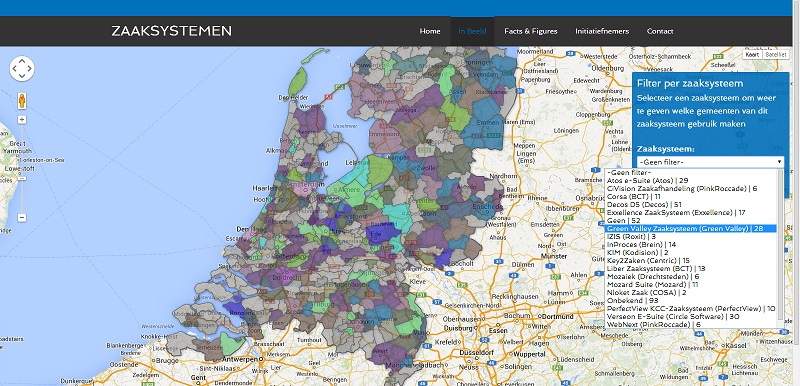Zoom in with the plus button
The image size is (800, 386).
tap(22, 120)
